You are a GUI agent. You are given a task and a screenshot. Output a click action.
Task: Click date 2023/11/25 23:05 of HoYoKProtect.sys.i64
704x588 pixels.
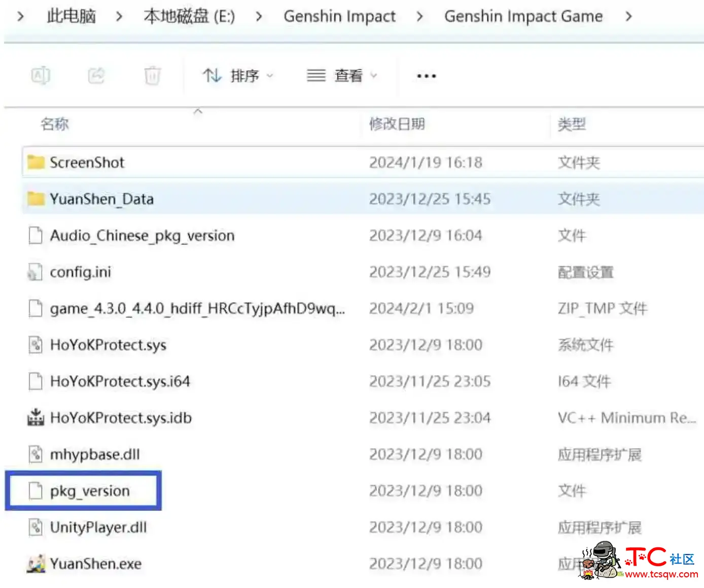click(x=430, y=381)
